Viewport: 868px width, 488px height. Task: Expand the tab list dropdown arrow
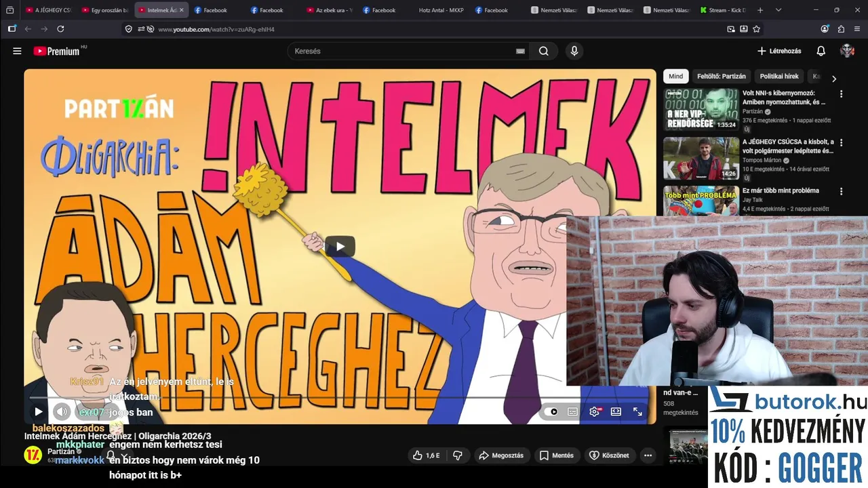[x=778, y=10]
